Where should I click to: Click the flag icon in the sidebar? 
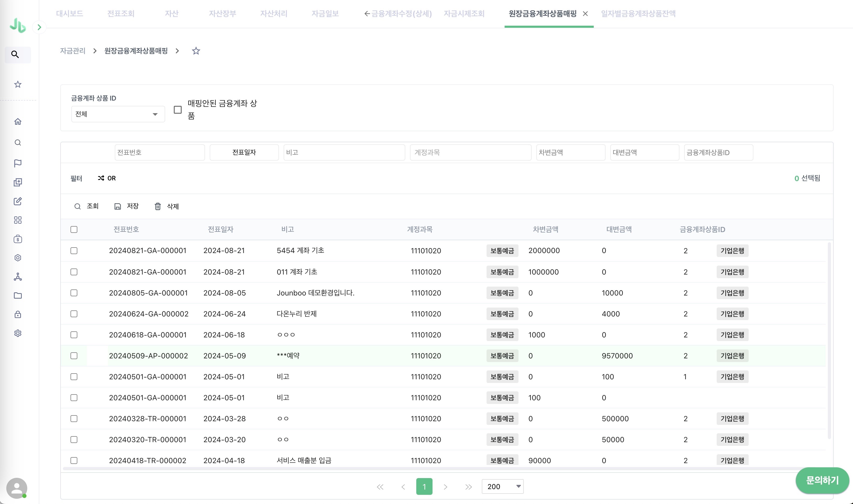click(x=18, y=163)
